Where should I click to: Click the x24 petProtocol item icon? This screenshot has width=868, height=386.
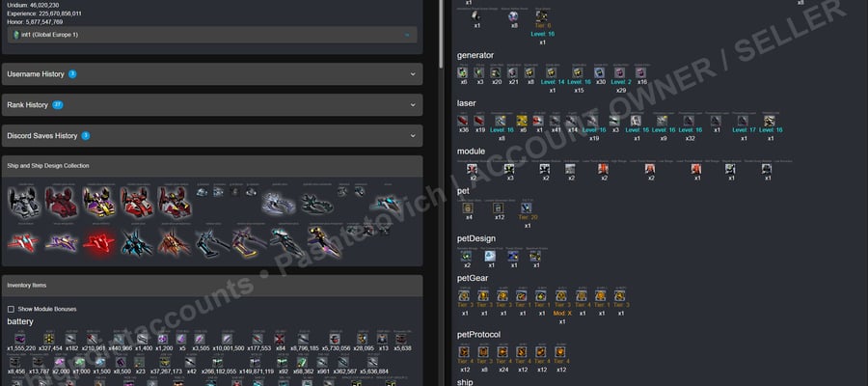[503, 352]
